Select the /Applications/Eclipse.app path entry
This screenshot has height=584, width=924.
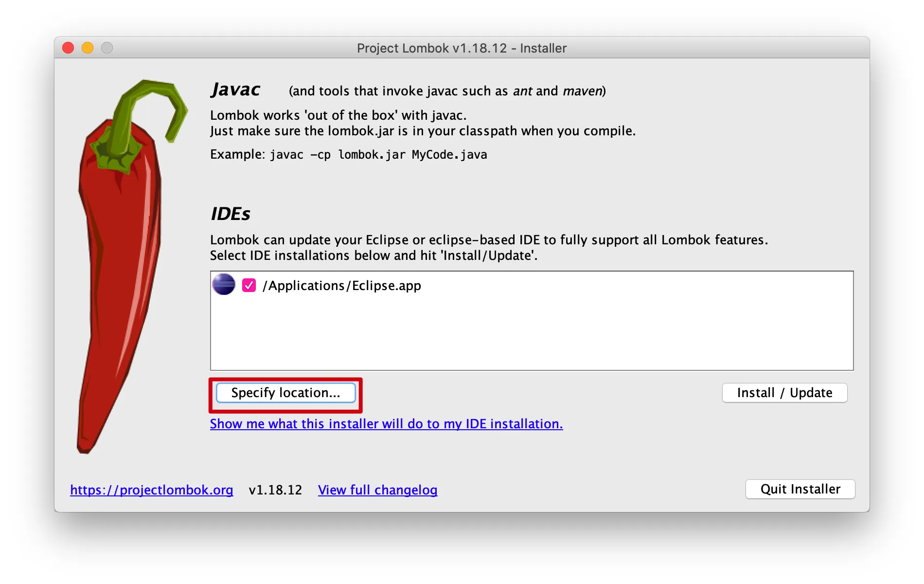coord(341,286)
